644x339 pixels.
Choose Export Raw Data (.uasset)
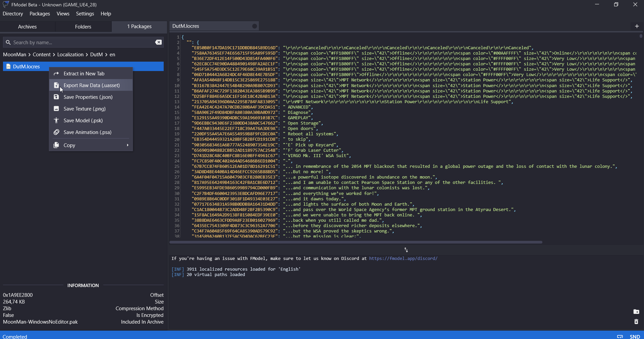[x=91, y=85]
